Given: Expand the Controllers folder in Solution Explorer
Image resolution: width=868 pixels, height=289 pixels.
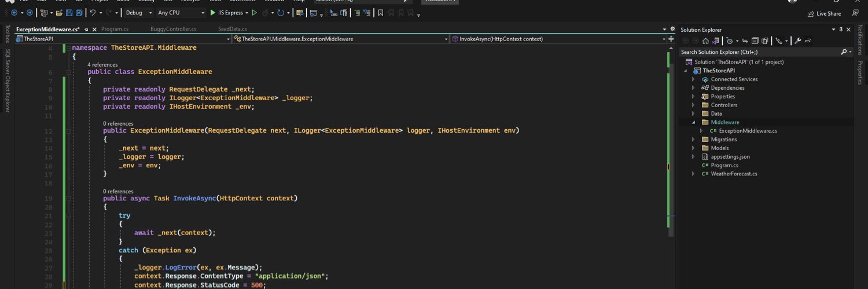Looking at the screenshot, I should [x=693, y=105].
